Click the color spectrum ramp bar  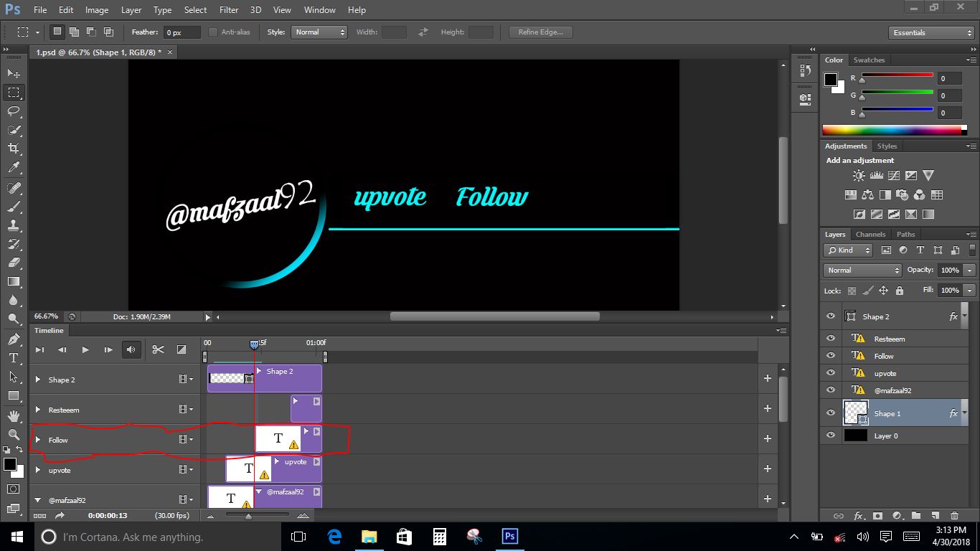(x=895, y=130)
